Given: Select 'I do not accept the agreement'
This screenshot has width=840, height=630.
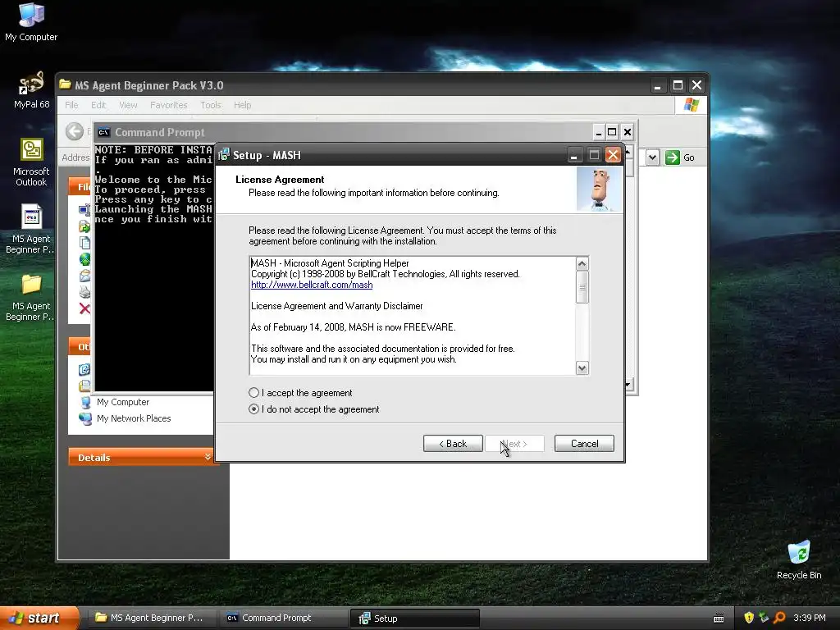Looking at the screenshot, I should (314, 409).
